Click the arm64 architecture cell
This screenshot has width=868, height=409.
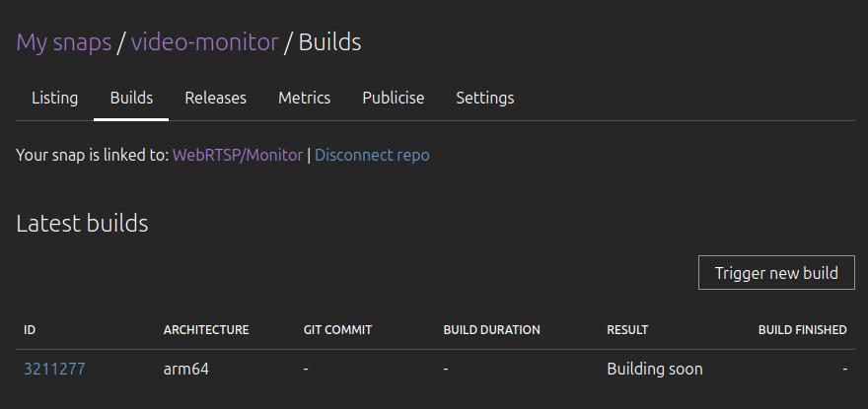(186, 370)
